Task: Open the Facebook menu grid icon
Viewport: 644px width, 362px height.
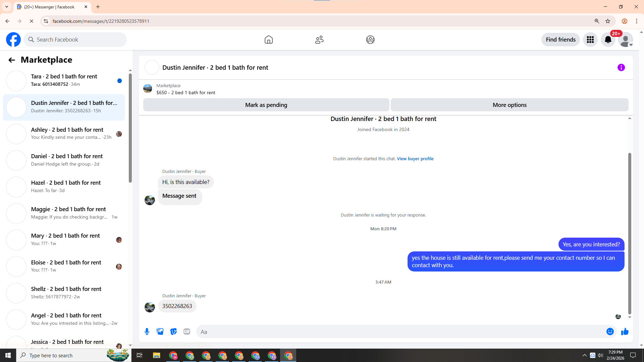Action: point(590,40)
